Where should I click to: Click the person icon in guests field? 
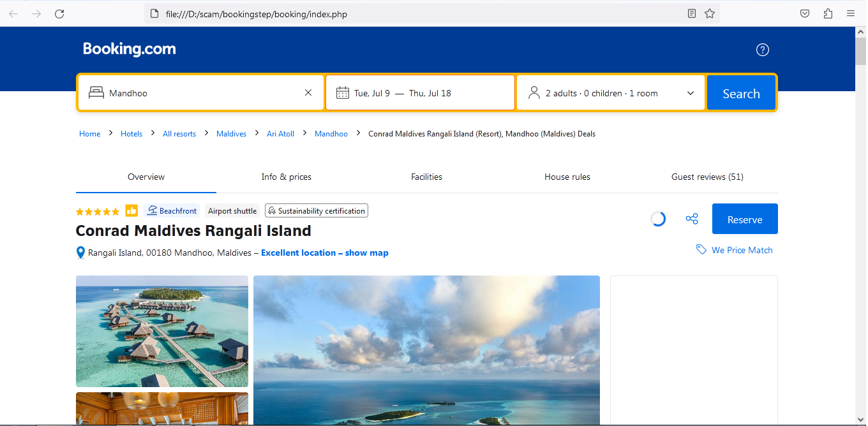pos(534,93)
